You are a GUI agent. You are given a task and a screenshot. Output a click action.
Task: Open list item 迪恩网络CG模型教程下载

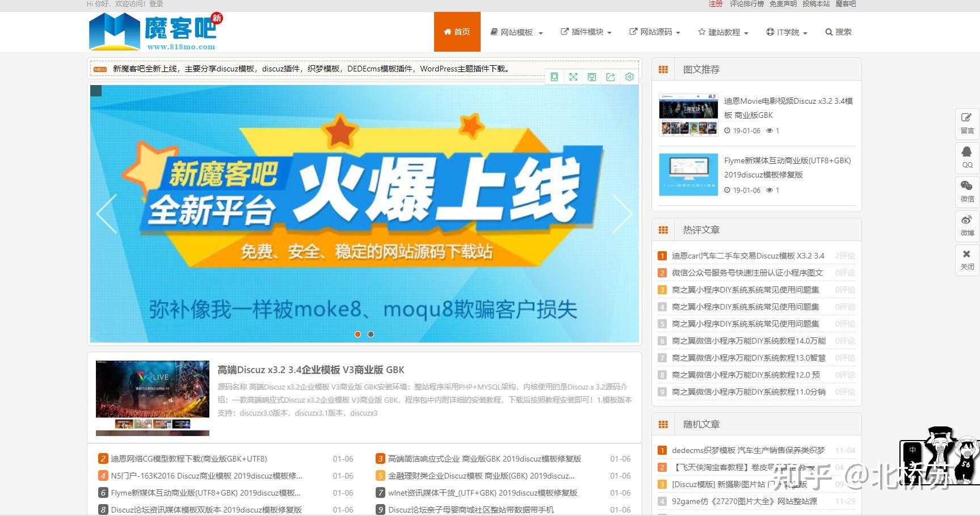189,459
